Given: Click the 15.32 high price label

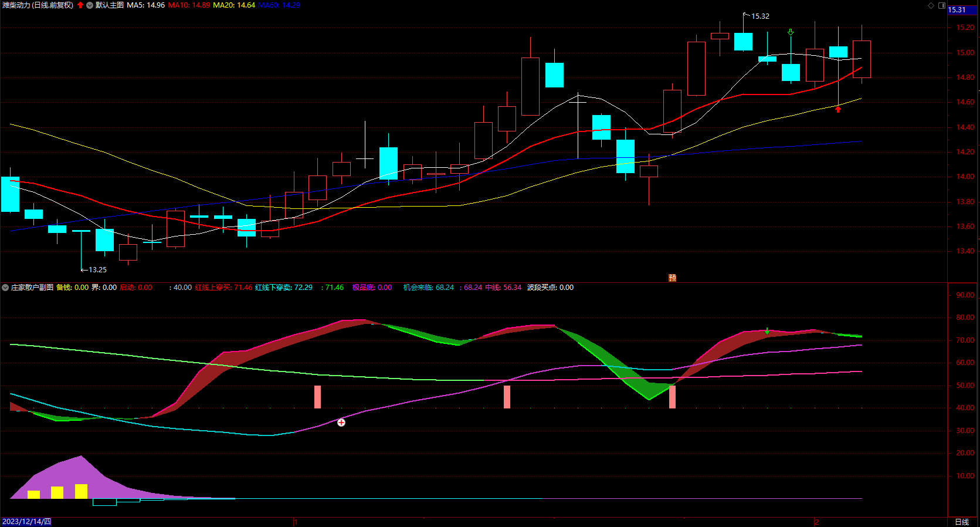Looking at the screenshot, I should click(x=760, y=16).
